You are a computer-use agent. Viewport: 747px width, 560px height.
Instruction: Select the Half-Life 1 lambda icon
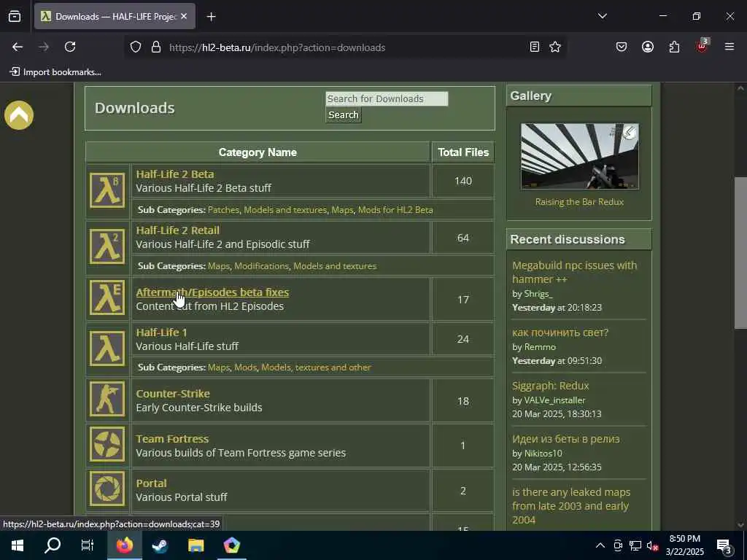(x=107, y=349)
